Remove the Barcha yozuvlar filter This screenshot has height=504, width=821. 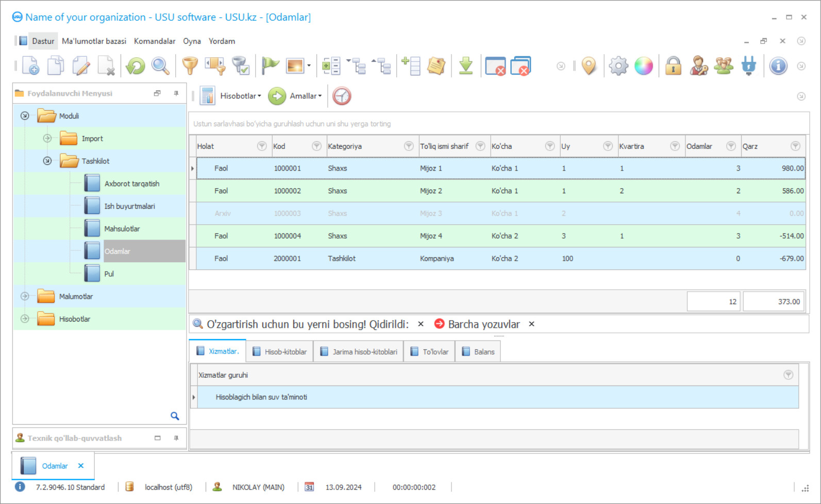531,324
